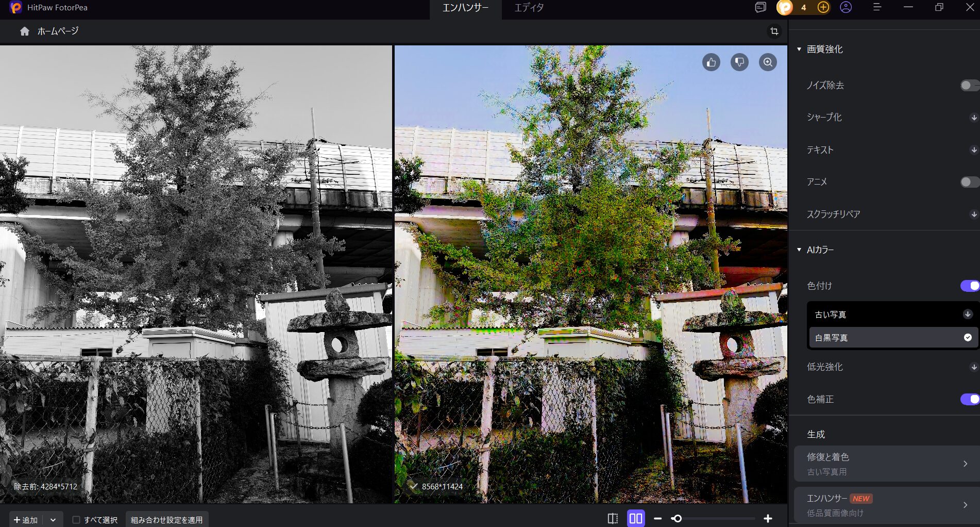The height and width of the screenshot is (527, 980).
Task: Click 組み合わせ設定を適用 button
Action: [166, 520]
